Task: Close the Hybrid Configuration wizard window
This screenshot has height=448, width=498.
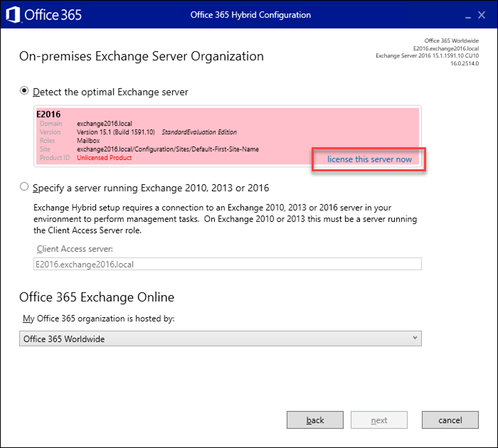Action: coord(482,15)
